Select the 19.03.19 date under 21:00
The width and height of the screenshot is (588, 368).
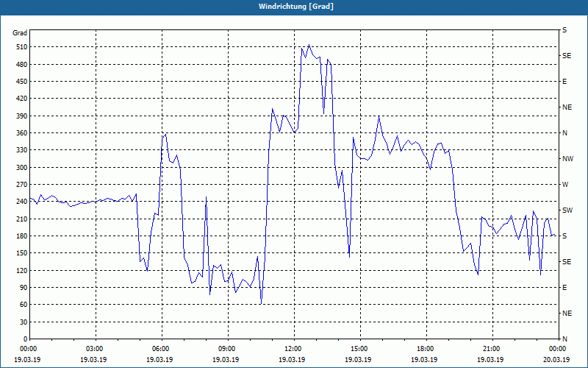(490, 360)
